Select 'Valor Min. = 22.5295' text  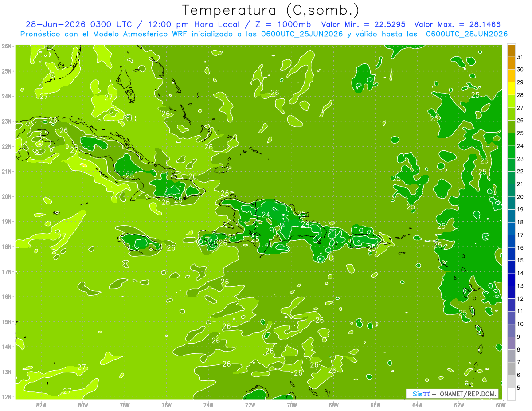tap(364, 24)
